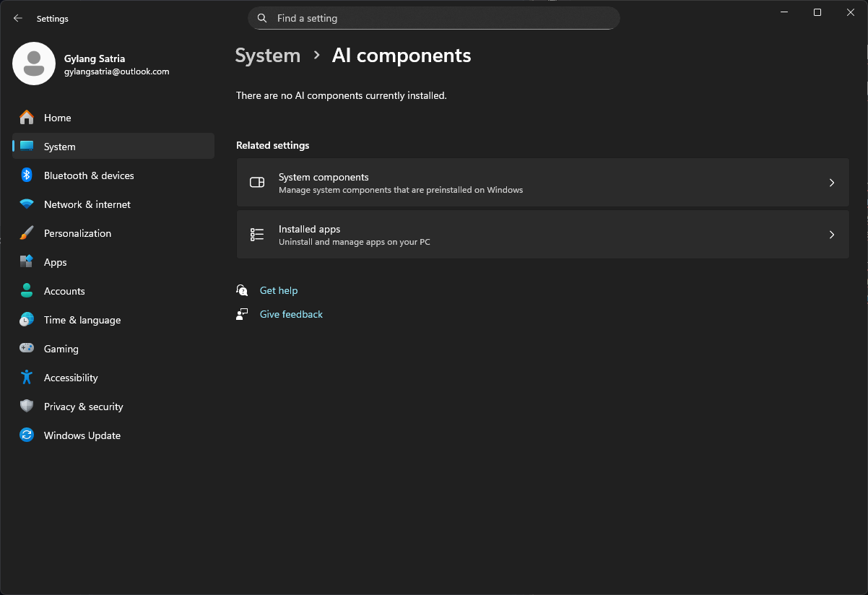Click the Accessibility figure icon
The image size is (868, 595).
(x=27, y=378)
